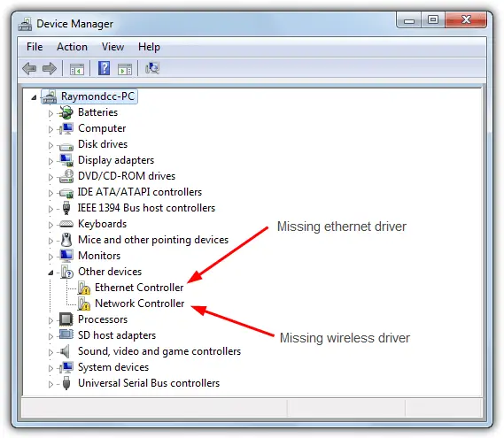Click the Back arrow toolbar icon
This screenshot has width=504, height=438.
[x=29, y=69]
